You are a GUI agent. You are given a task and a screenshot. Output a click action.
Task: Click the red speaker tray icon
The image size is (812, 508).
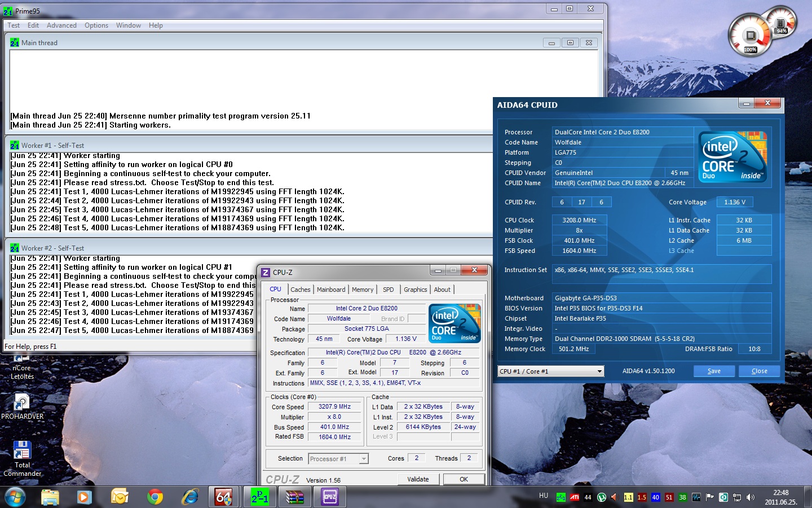tap(615, 497)
